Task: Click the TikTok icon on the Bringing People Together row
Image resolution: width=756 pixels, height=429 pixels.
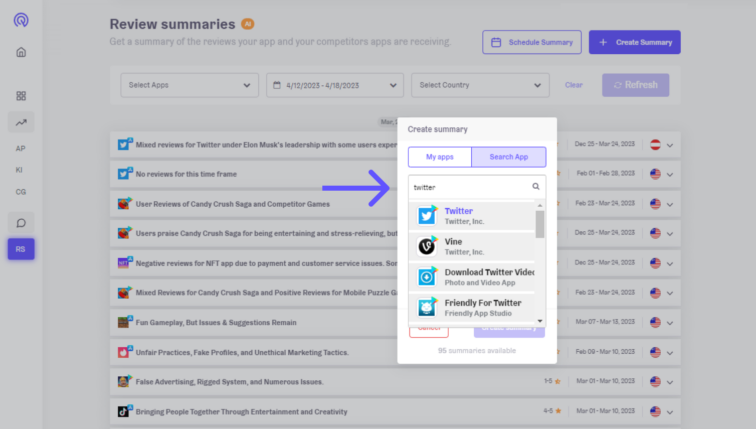Action: pos(125,411)
